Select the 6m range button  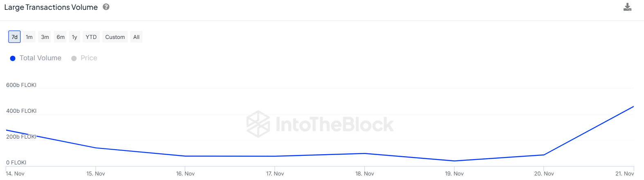[61, 37]
